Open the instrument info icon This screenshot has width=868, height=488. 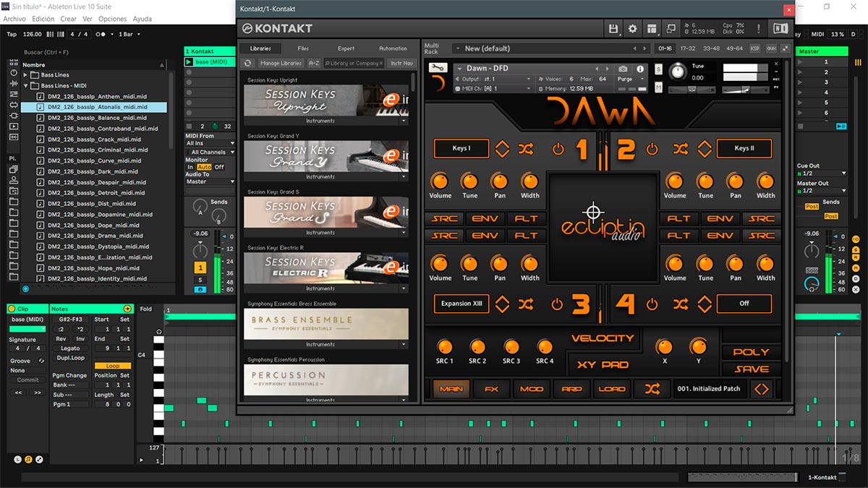click(640, 69)
